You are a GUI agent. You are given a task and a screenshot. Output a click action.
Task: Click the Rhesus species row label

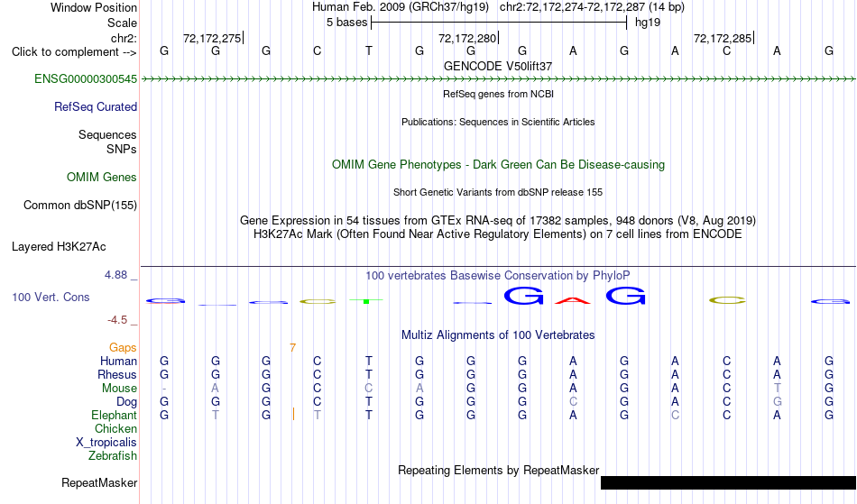coord(117,374)
